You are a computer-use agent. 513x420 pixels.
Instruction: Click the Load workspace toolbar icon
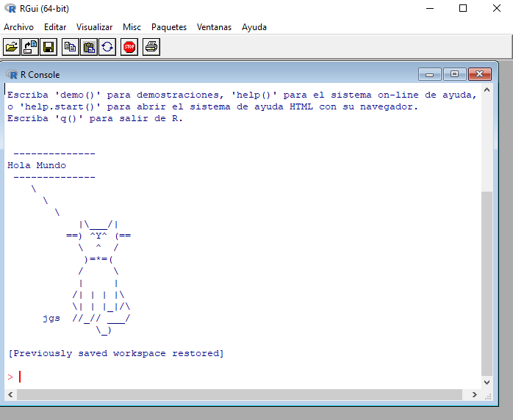click(30, 48)
